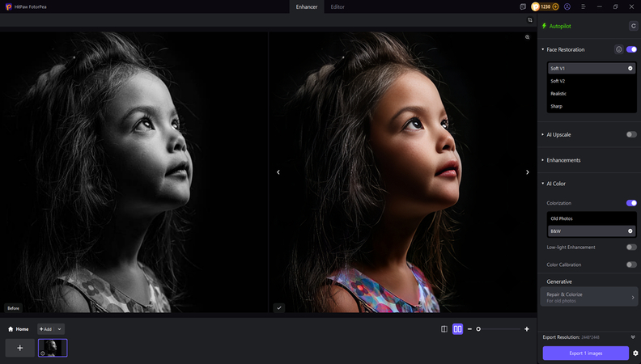
Task: Click the Low-light Enhancement label
Action: 571,248
